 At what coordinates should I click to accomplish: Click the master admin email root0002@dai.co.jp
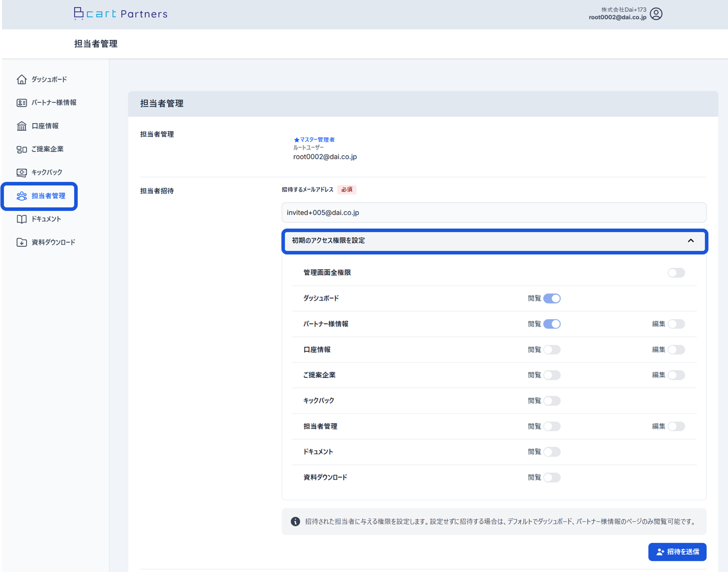coord(325,157)
